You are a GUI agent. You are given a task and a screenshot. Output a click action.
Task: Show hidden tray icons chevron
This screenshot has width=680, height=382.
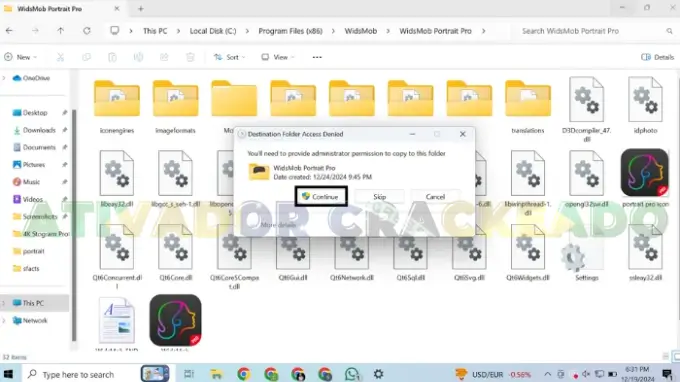coord(547,374)
